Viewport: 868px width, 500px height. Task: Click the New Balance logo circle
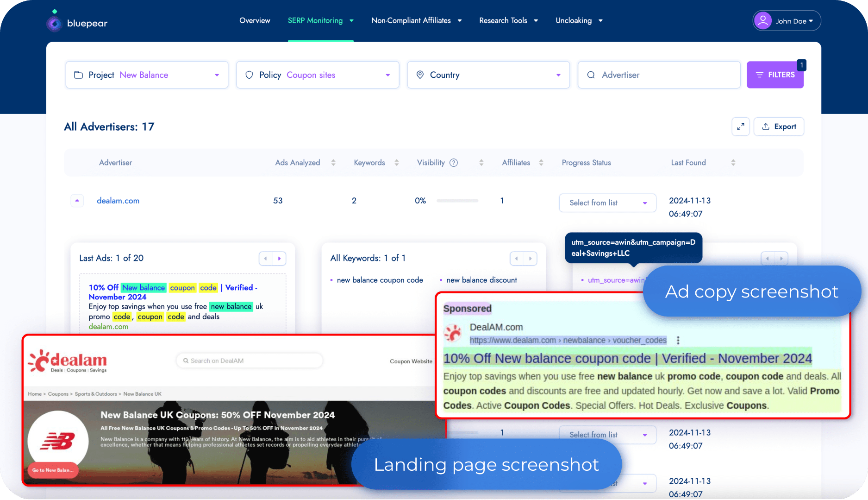pos(58,441)
